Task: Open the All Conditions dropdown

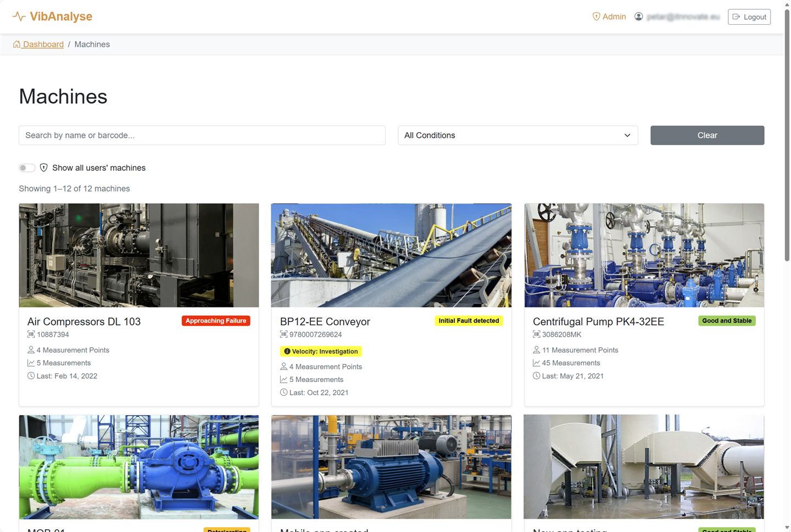Action: (x=518, y=136)
